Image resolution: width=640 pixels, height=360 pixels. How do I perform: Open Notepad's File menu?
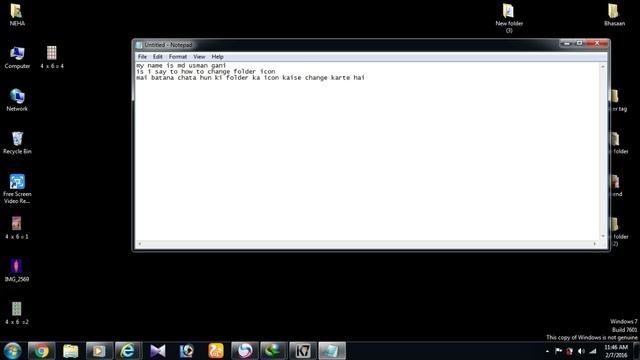coord(142,57)
